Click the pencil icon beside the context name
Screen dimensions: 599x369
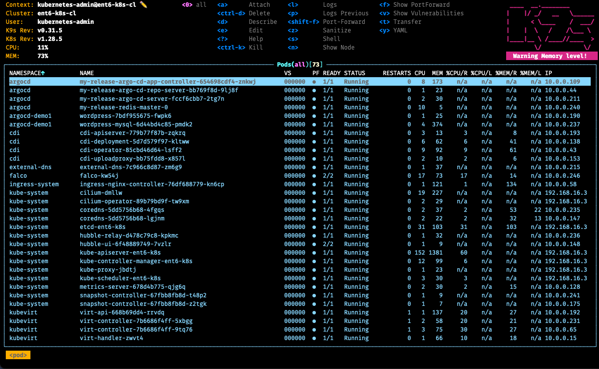click(x=144, y=5)
